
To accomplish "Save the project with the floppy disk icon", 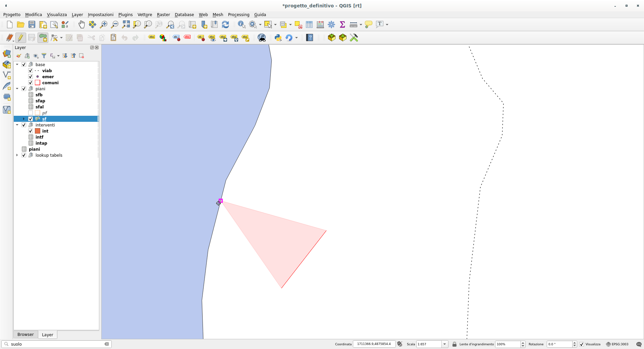I will tap(32, 24).
